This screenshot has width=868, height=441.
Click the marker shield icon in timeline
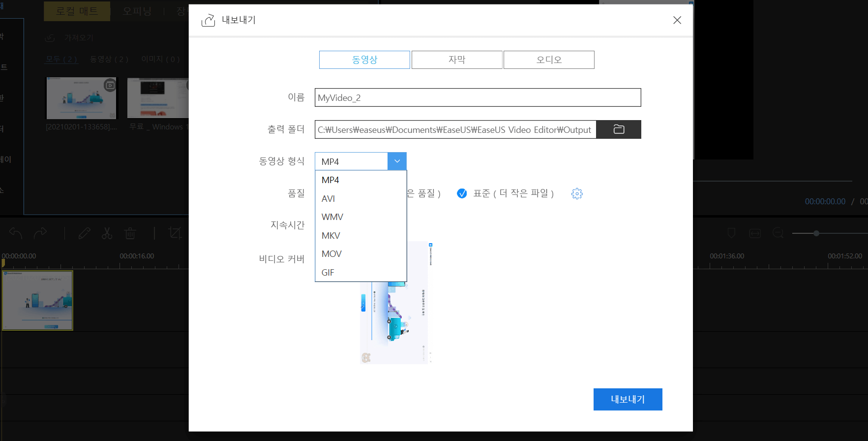click(x=731, y=233)
